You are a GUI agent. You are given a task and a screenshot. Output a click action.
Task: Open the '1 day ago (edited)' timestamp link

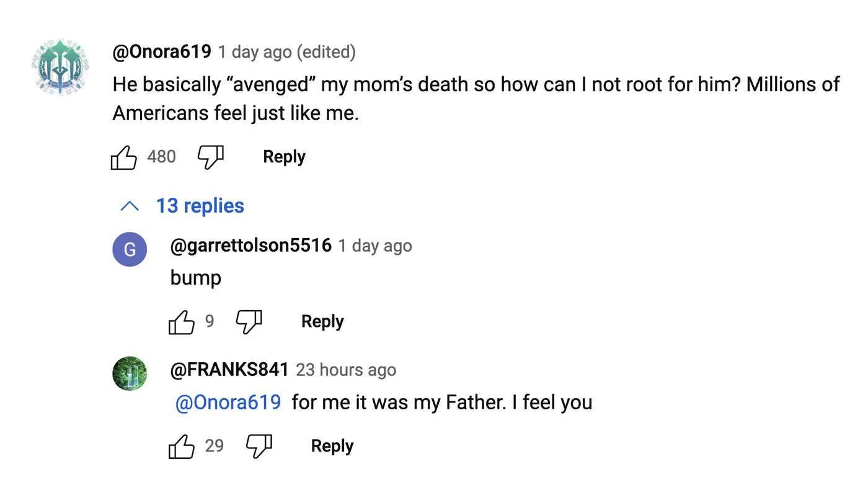tap(286, 52)
